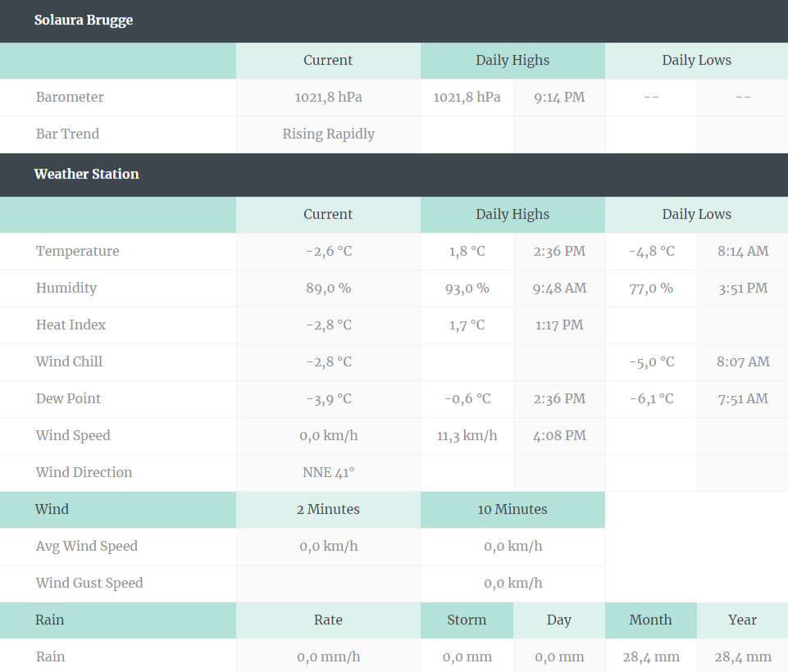Click humidity high time 9:48 AM

[559, 288]
